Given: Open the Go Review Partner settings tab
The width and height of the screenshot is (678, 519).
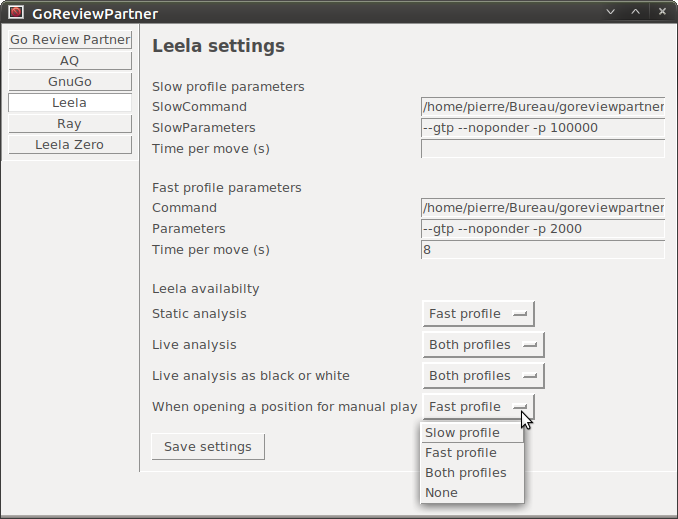Looking at the screenshot, I should [x=70, y=40].
